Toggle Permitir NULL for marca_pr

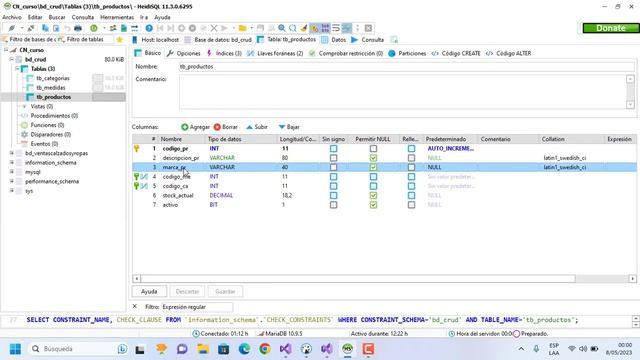click(373, 167)
